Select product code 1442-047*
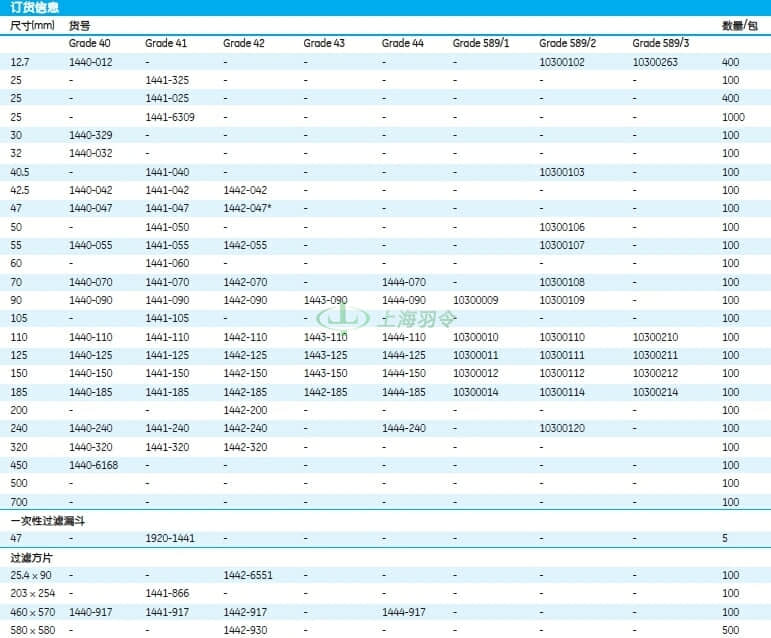This screenshot has height=638, width=771. point(247,208)
